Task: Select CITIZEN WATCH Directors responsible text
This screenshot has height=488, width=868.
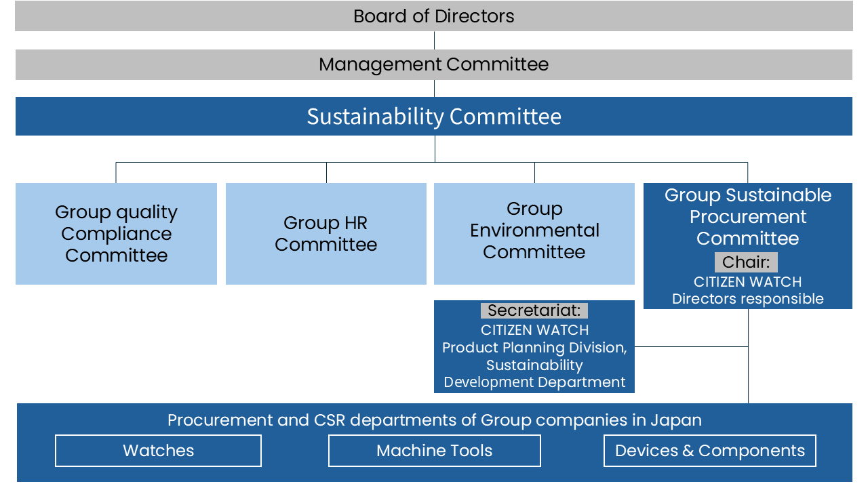Action: tap(748, 290)
